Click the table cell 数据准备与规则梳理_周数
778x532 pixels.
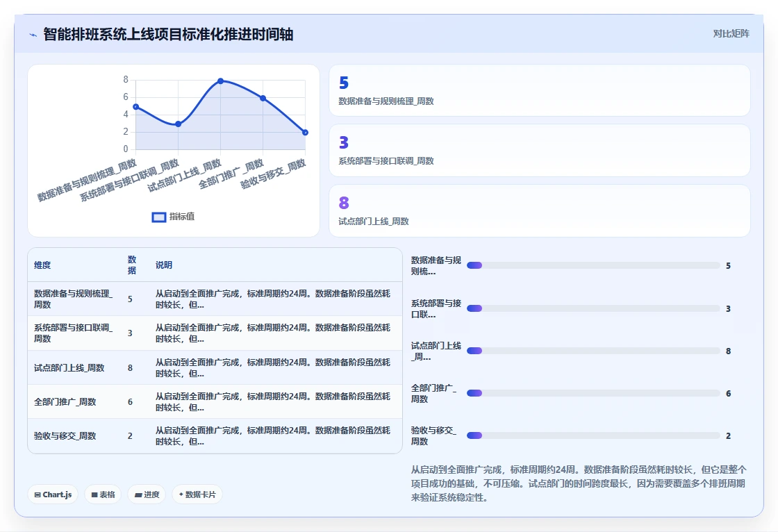point(74,299)
